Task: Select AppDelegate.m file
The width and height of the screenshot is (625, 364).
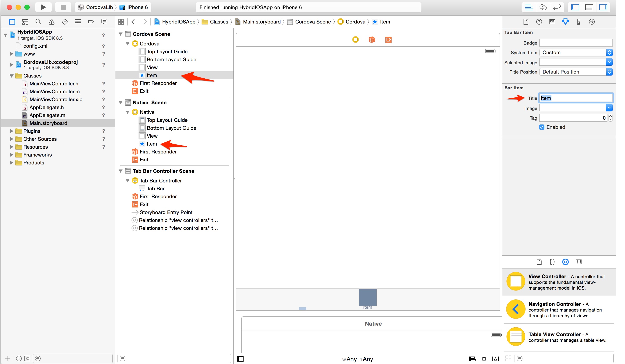Action: [x=47, y=115]
